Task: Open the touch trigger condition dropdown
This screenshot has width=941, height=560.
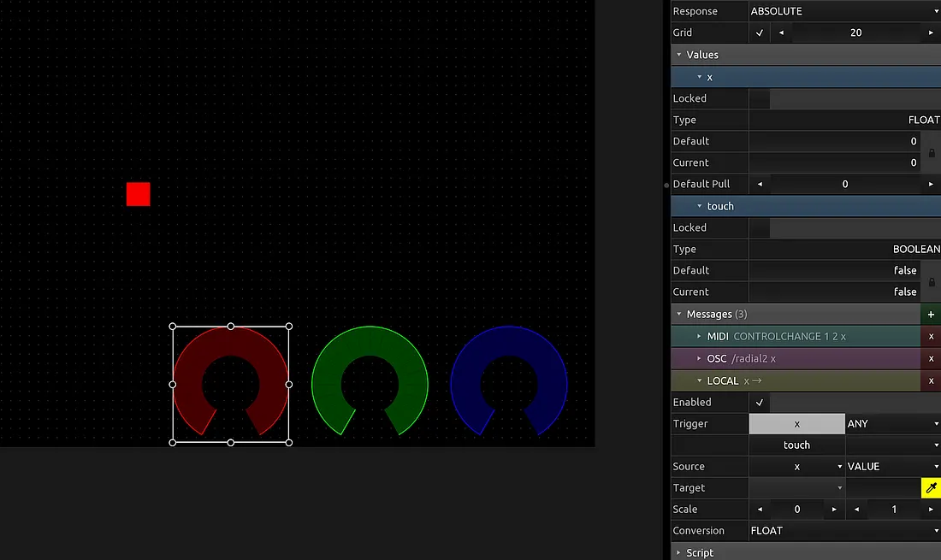Action: pos(894,445)
